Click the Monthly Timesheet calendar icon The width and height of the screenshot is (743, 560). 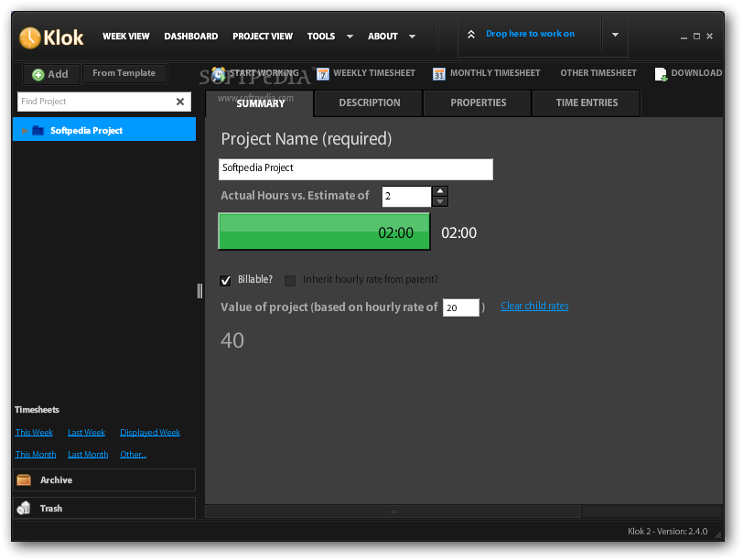(439, 74)
